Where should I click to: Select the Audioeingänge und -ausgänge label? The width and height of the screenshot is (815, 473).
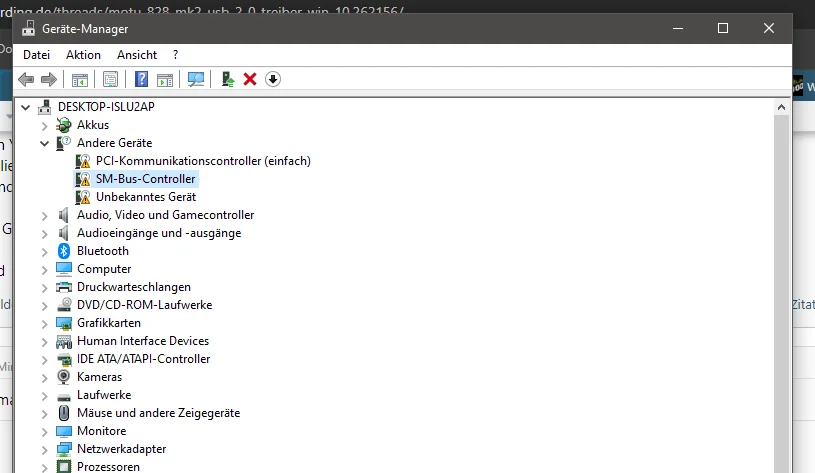pos(159,233)
